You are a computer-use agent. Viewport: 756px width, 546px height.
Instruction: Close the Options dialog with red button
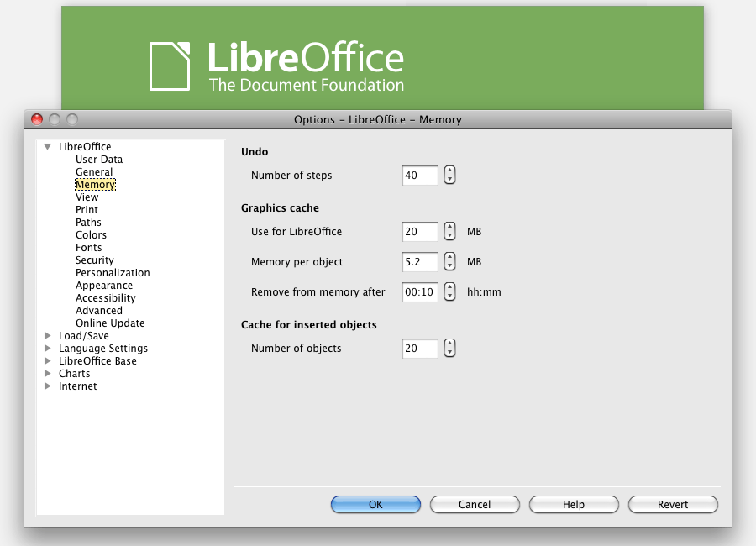[x=37, y=119]
